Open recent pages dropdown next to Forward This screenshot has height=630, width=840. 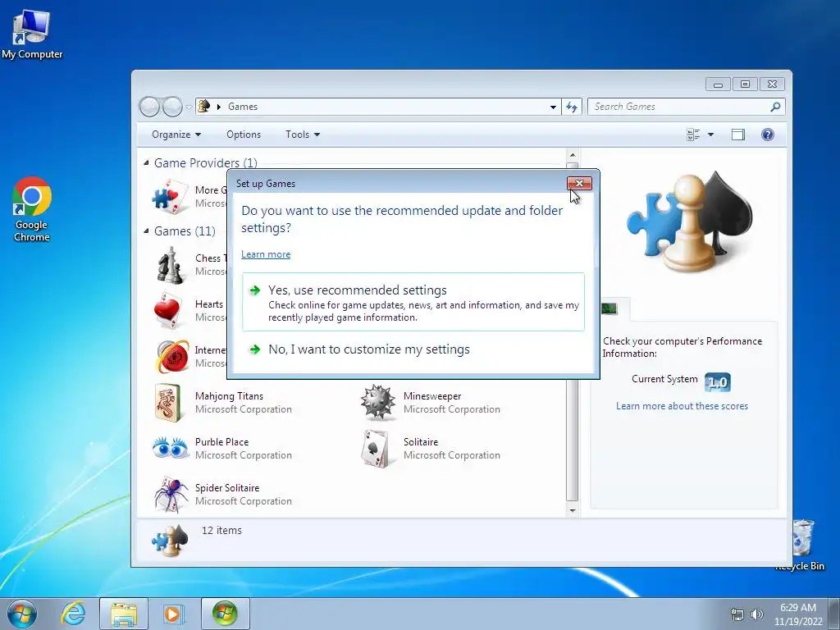pyautogui.click(x=189, y=107)
